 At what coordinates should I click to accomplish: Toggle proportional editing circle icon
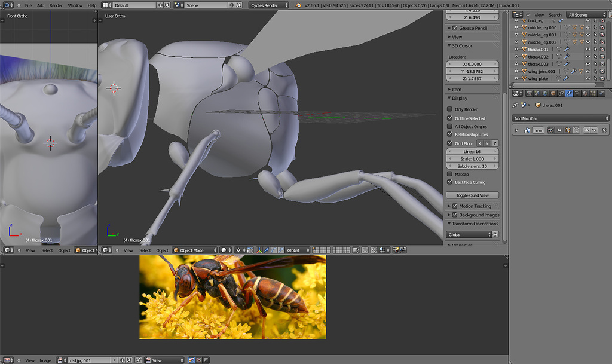point(364,250)
